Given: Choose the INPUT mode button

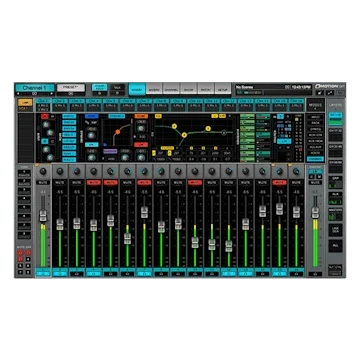Looking at the screenshot, I should pos(315,117).
